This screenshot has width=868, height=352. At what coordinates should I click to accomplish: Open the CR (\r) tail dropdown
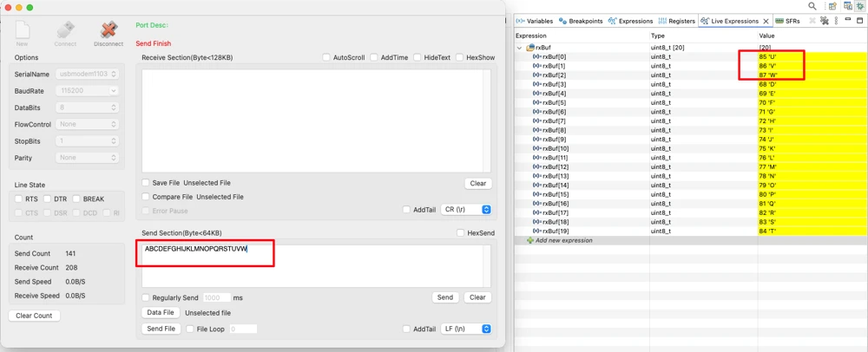[467, 210]
